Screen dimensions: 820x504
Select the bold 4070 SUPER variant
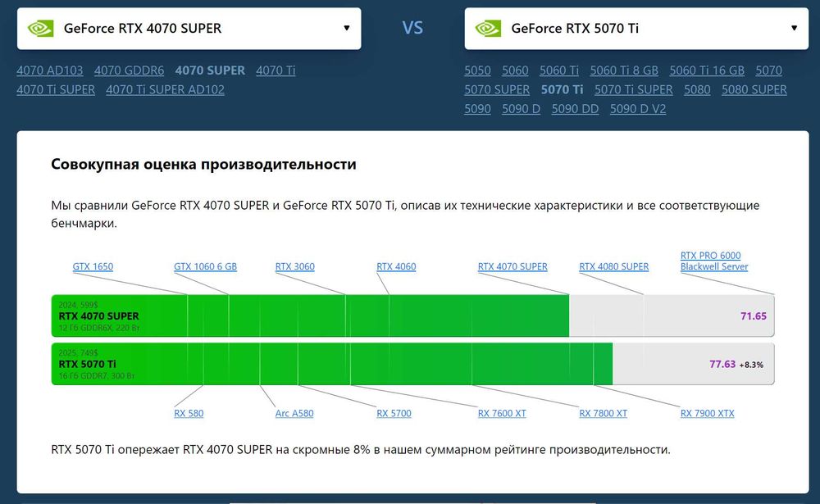(x=210, y=70)
